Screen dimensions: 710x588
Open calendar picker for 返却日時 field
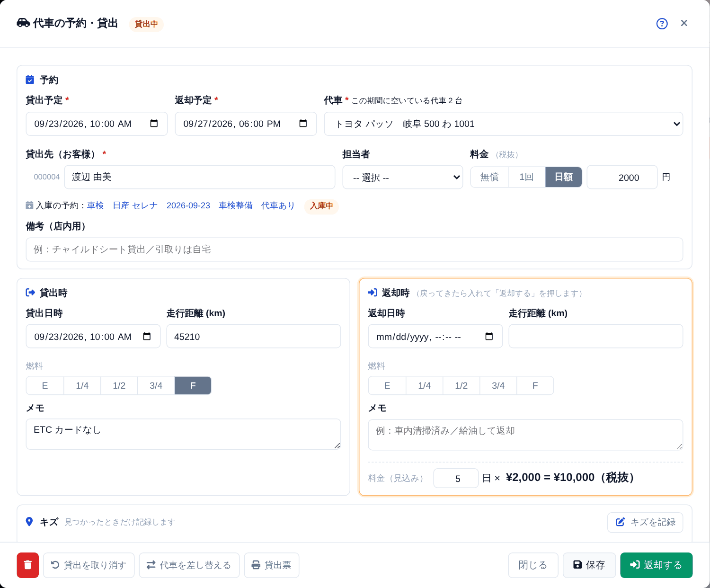coord(489,337)
